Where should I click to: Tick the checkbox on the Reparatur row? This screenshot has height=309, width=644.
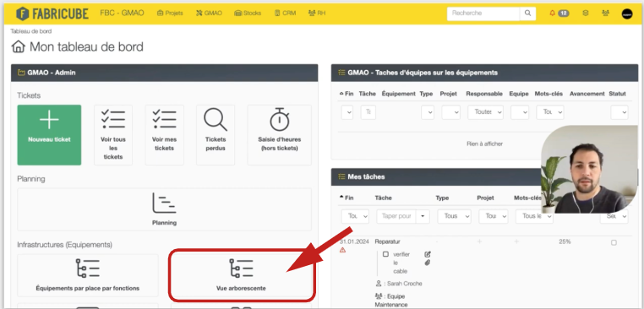point(614,242)
